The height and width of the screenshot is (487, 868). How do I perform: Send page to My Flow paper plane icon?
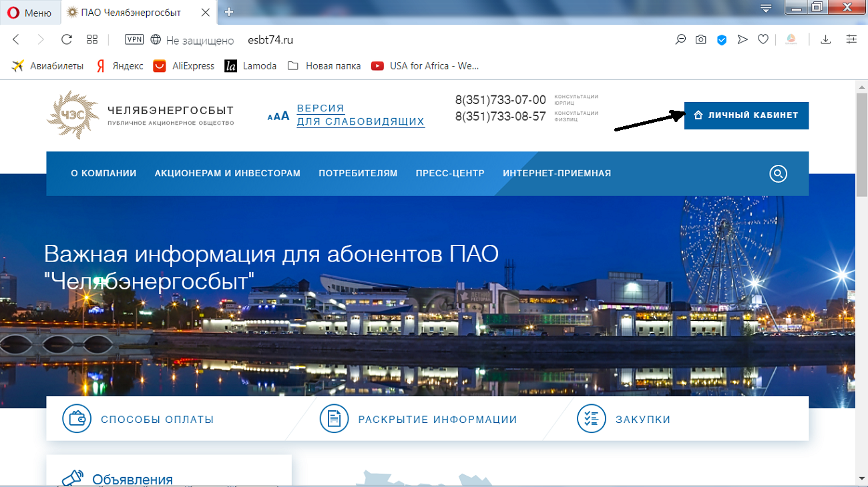point(742,39)
